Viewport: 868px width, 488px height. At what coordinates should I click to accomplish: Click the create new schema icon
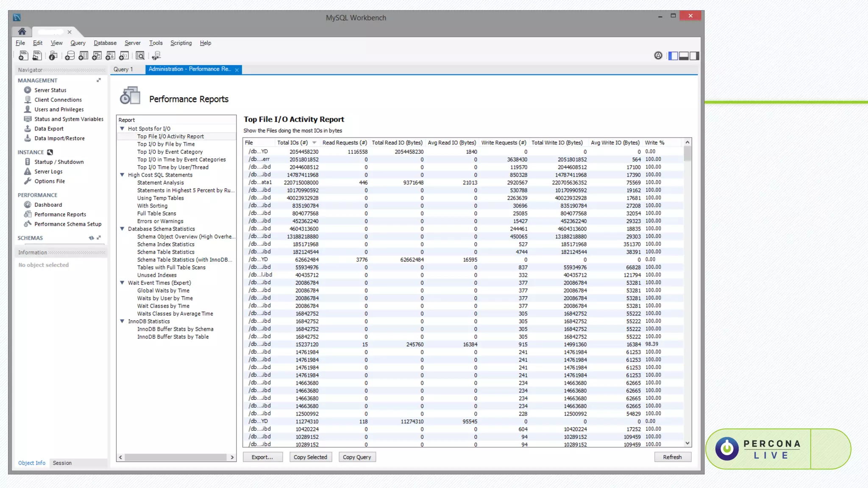click(70, 55)
